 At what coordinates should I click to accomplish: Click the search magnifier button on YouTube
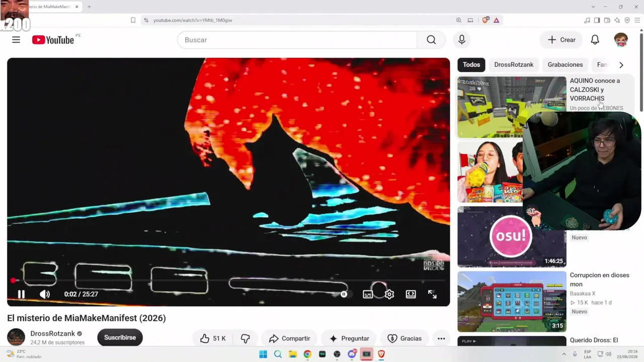tap(431, 40)
